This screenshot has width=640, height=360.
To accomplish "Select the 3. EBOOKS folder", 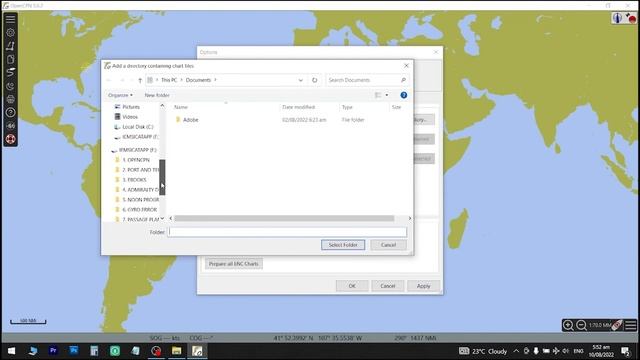I will tap(134, 180).
